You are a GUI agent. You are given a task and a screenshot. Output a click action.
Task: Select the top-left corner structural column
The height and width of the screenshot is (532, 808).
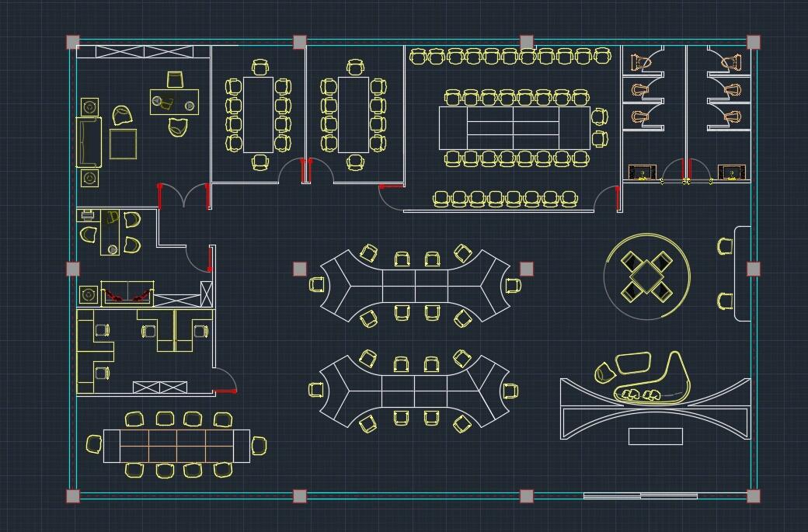(72, 42)
